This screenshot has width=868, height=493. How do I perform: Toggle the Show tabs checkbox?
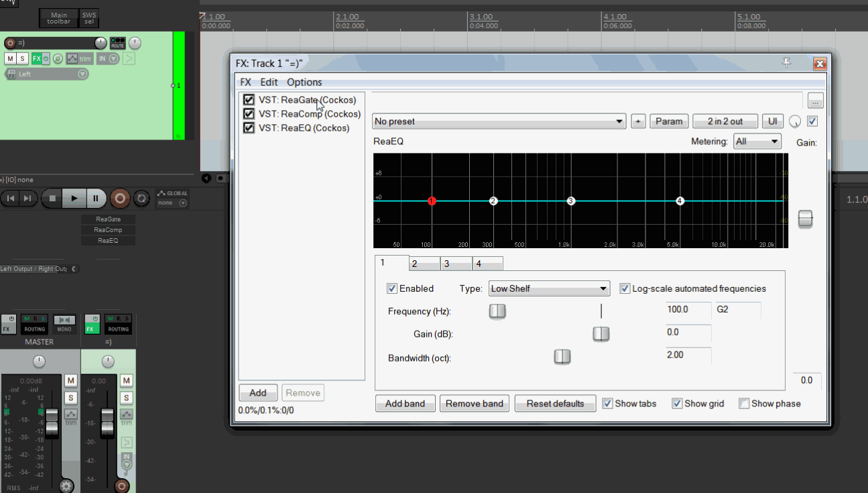(607, 403)
